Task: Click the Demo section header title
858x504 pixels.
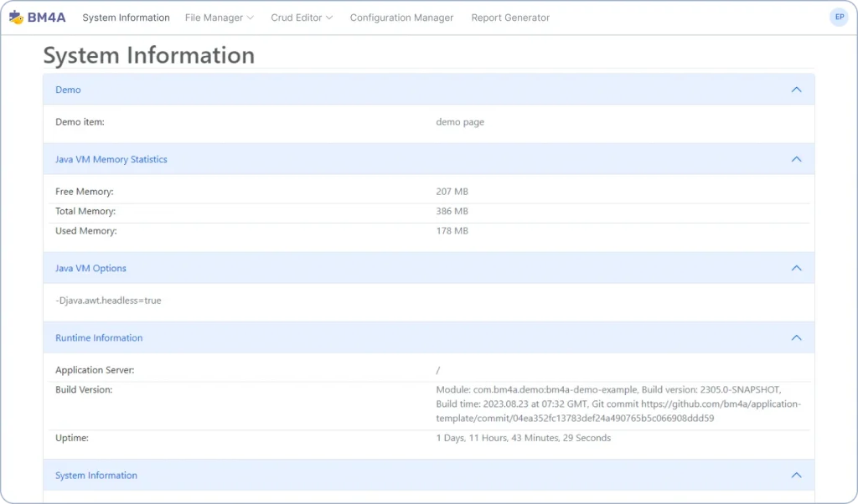Action: pos(68,90)
